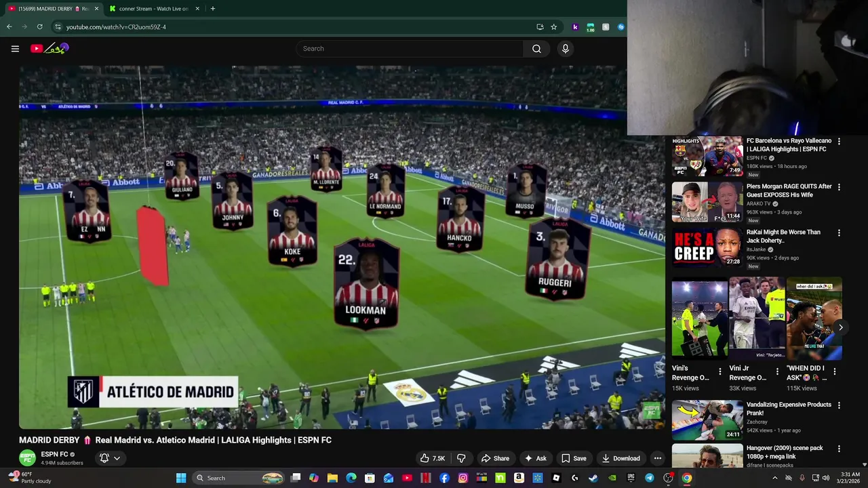
Task: Click the YouTube search magnifier button
Action: point(536,48)
